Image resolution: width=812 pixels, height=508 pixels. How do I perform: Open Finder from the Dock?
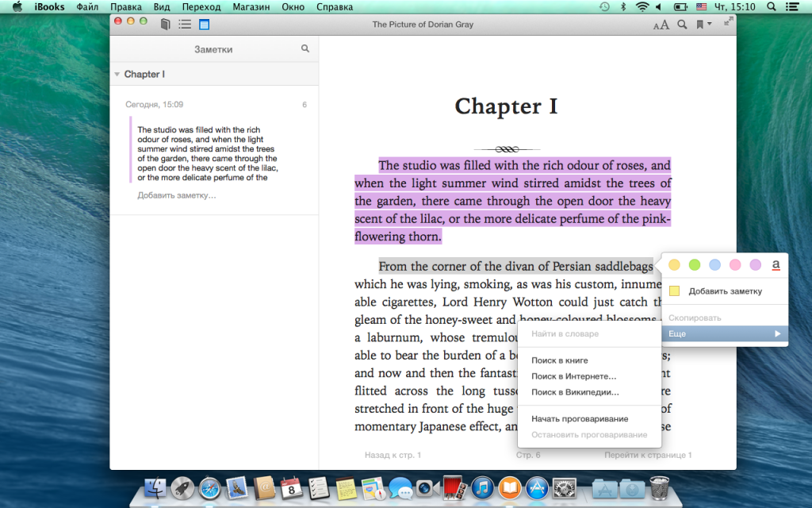[155, 488]
